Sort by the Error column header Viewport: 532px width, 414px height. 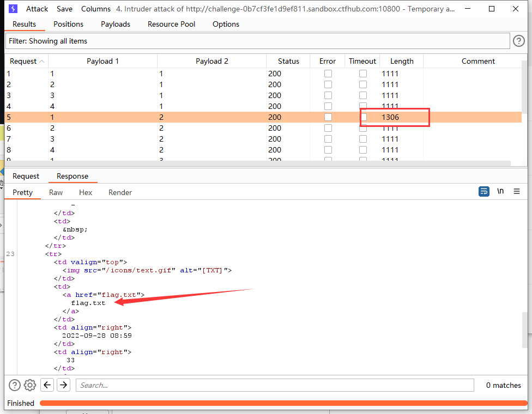[x=328, y=61]
